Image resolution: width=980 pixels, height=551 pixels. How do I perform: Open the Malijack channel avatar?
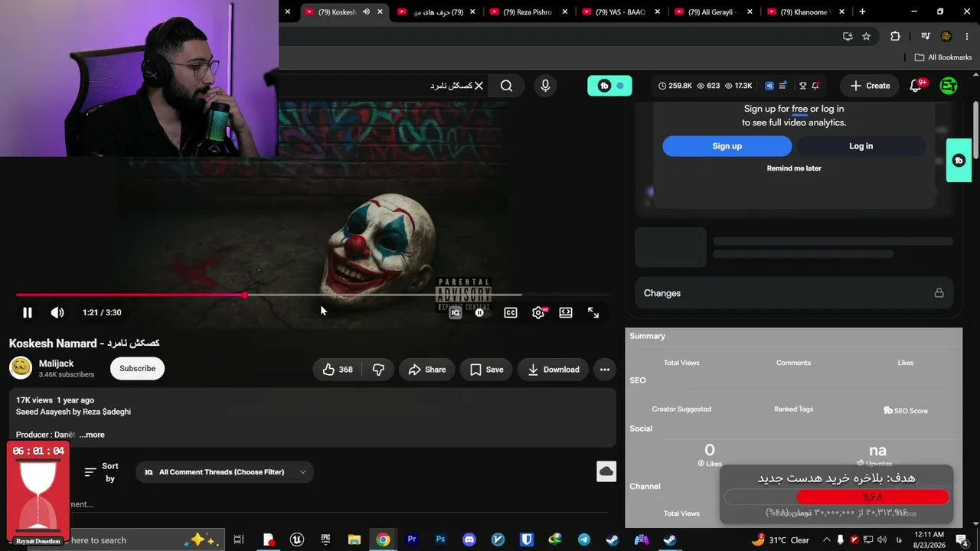(21, 368)
